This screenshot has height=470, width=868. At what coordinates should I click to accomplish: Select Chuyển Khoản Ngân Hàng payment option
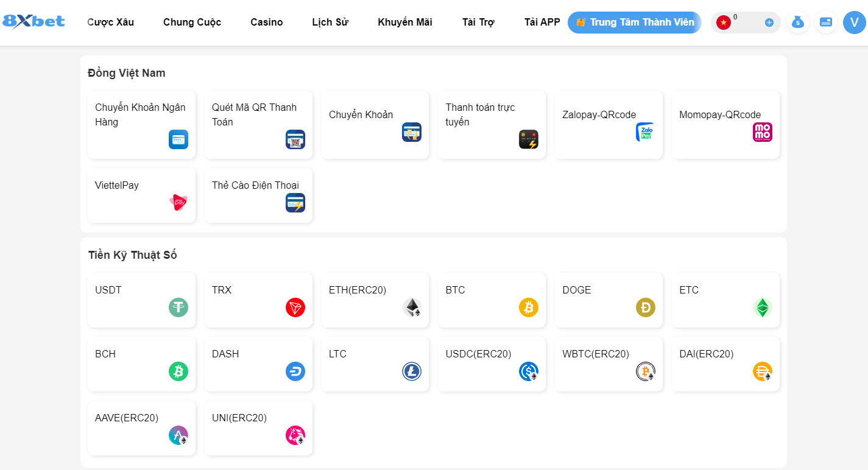point(141,125)
